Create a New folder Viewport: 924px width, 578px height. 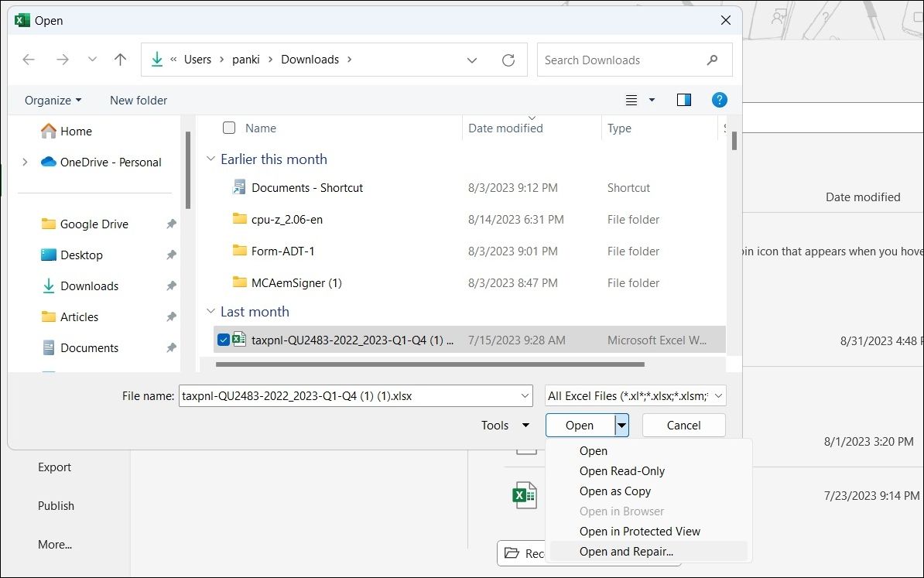pyautogui.click(x=139, y=100)
